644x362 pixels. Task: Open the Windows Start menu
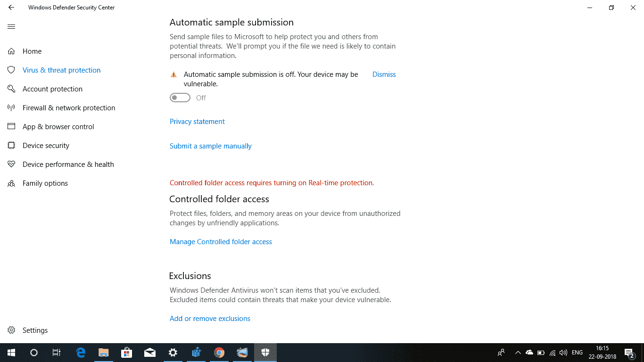11,353
